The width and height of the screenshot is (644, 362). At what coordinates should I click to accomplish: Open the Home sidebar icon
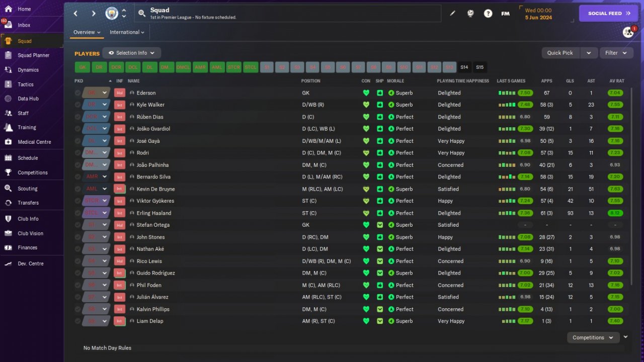click(x=8, y=9)
